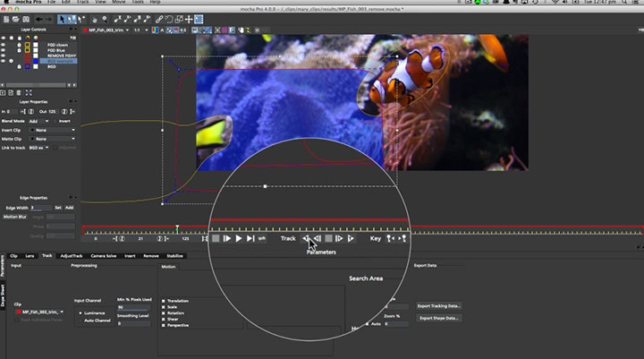Screen dimensions: 644x359
Task: Click the New Project icon
Action: (x=6, y=20)
